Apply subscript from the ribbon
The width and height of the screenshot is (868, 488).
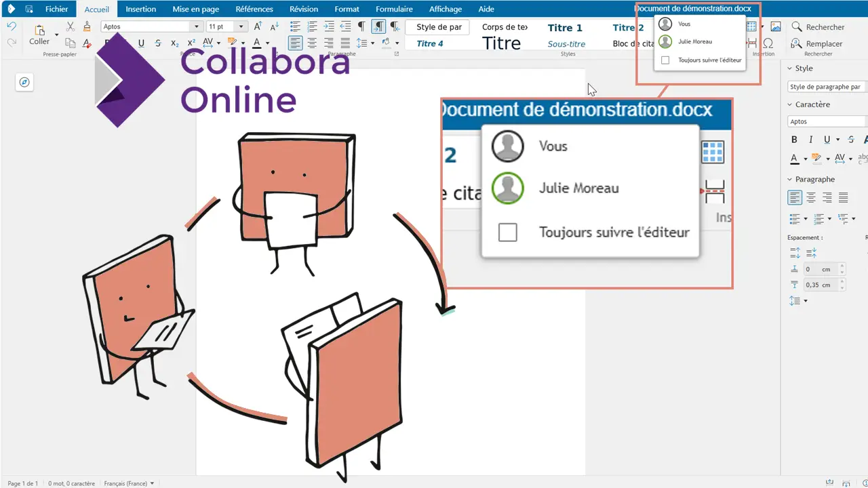174,43
